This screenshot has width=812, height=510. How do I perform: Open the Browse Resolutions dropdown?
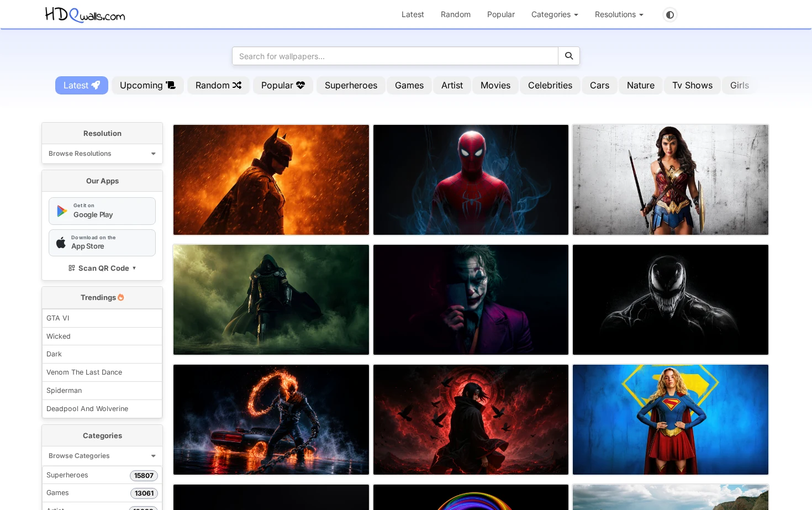click(x=102, y=154)
